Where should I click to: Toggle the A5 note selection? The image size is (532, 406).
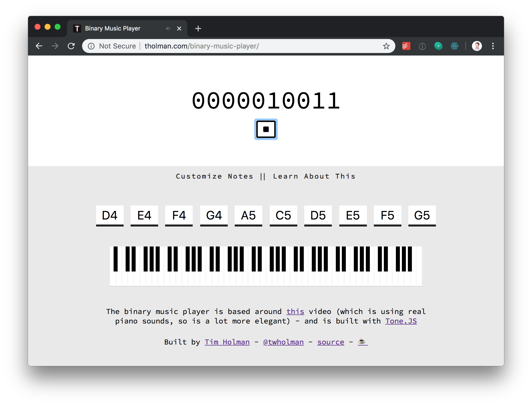coord(248,214)
